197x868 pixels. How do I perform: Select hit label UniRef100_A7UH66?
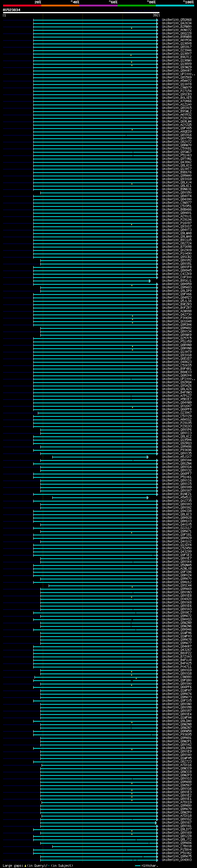(177, 101)
